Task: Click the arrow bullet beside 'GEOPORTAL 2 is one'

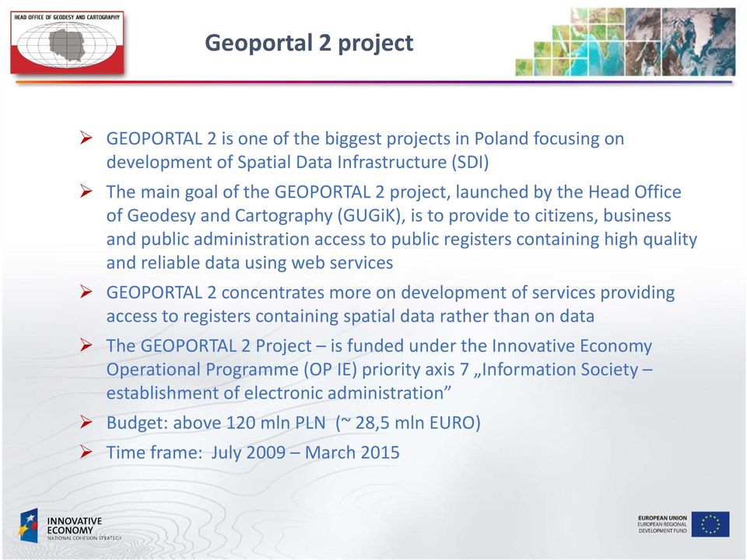Action: [x=86, y=138]
